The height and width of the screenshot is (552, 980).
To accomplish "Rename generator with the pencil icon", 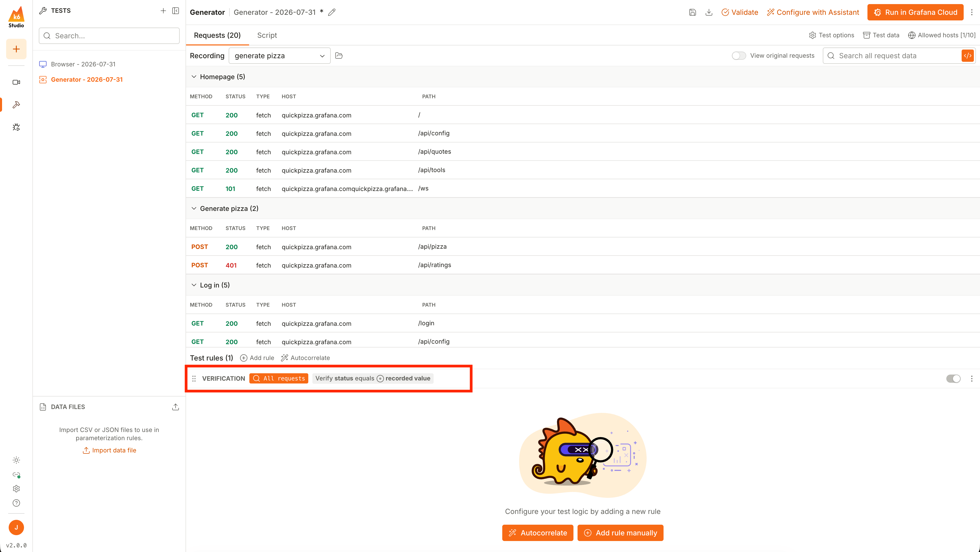I will tap(332, 12).
